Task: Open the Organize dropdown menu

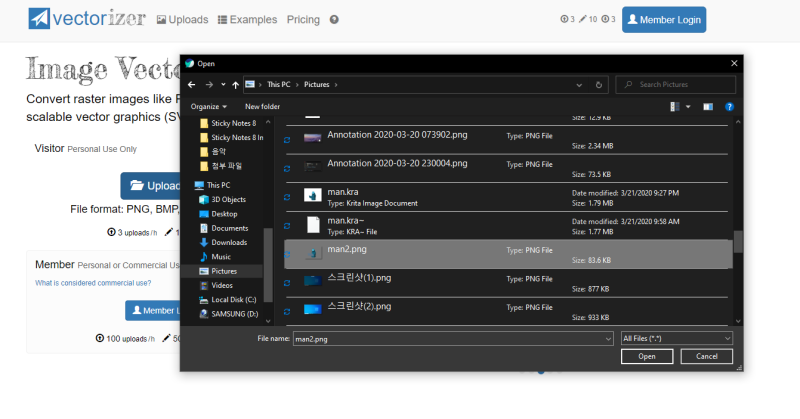Action: click(206, 106)
